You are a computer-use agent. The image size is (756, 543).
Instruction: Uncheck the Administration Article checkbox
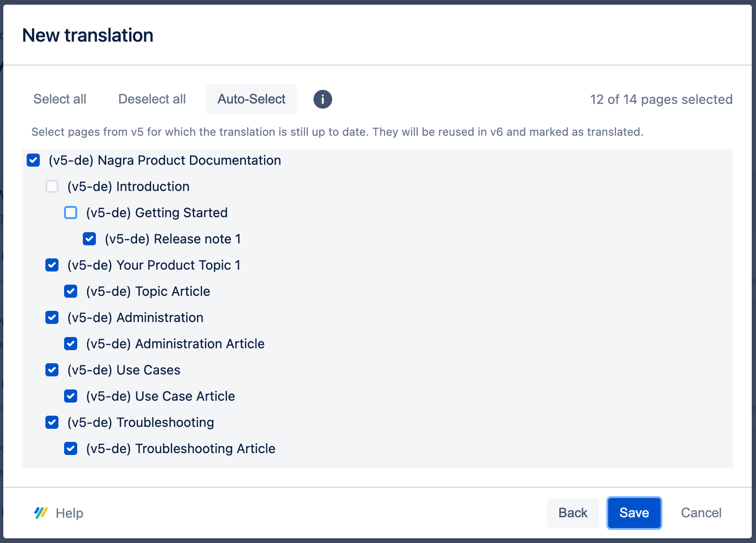tap(71, 344)
